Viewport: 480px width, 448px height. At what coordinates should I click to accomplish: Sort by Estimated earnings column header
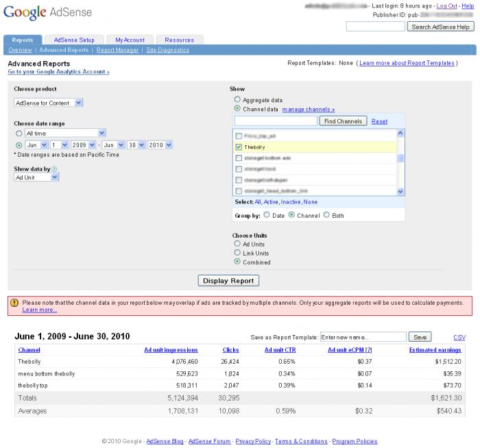tap(435, 349)
